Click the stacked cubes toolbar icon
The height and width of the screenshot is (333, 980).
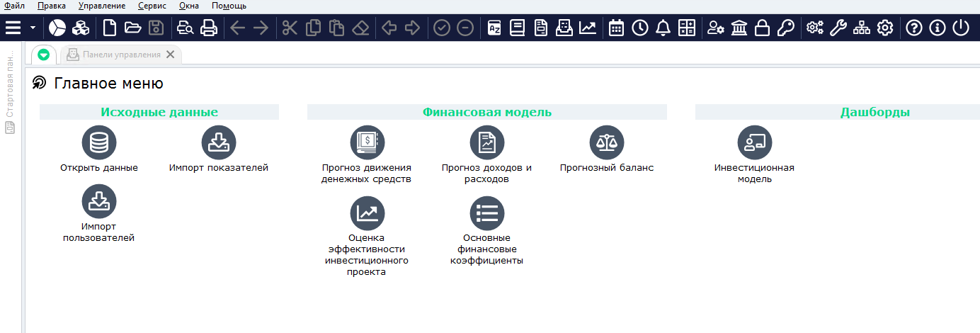point(81,28)
